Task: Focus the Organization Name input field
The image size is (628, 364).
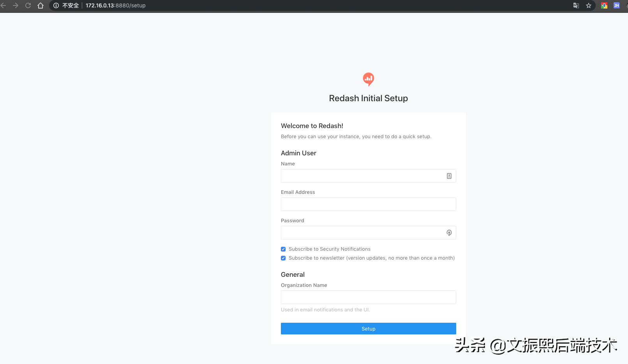Action: point(369,297)
